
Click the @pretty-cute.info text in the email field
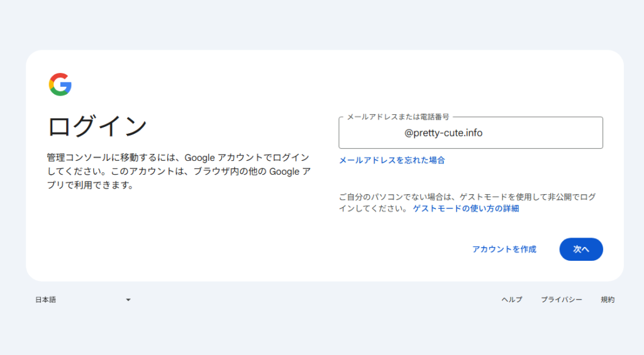[x=443, y=133]
